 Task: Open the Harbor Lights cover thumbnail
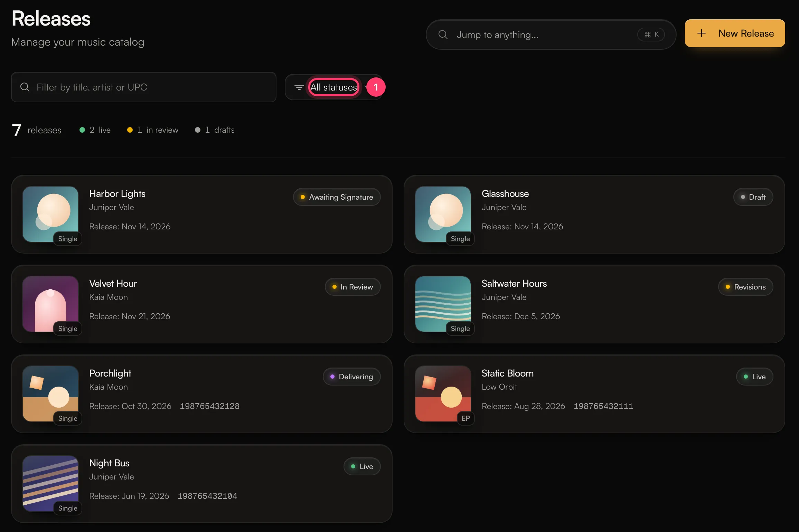[50, 214]
